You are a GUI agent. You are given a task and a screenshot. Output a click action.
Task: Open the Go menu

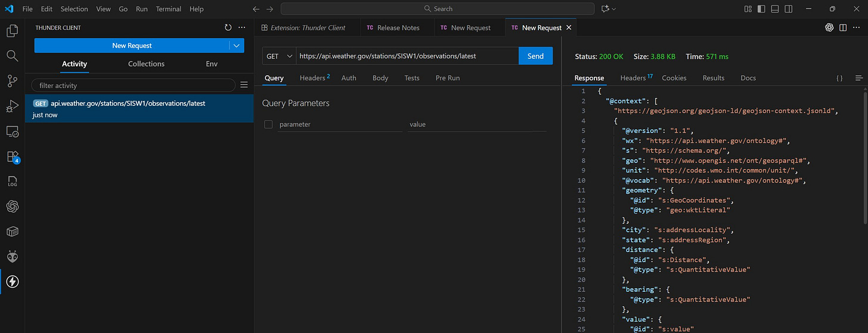[123, 9]
